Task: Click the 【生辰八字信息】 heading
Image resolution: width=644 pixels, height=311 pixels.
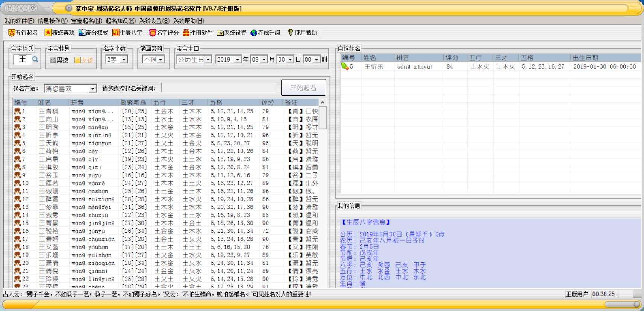Action: (366, 222)
